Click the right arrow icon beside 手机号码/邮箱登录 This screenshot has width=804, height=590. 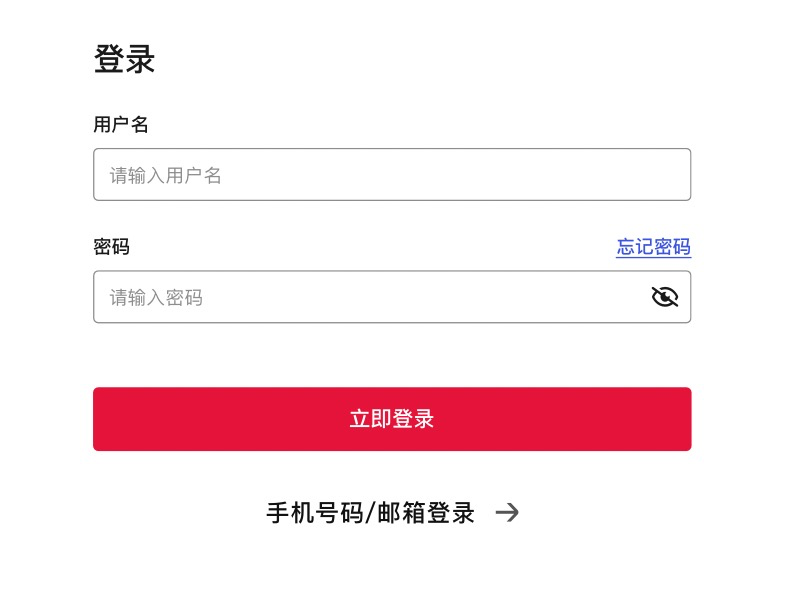point(508,513)
